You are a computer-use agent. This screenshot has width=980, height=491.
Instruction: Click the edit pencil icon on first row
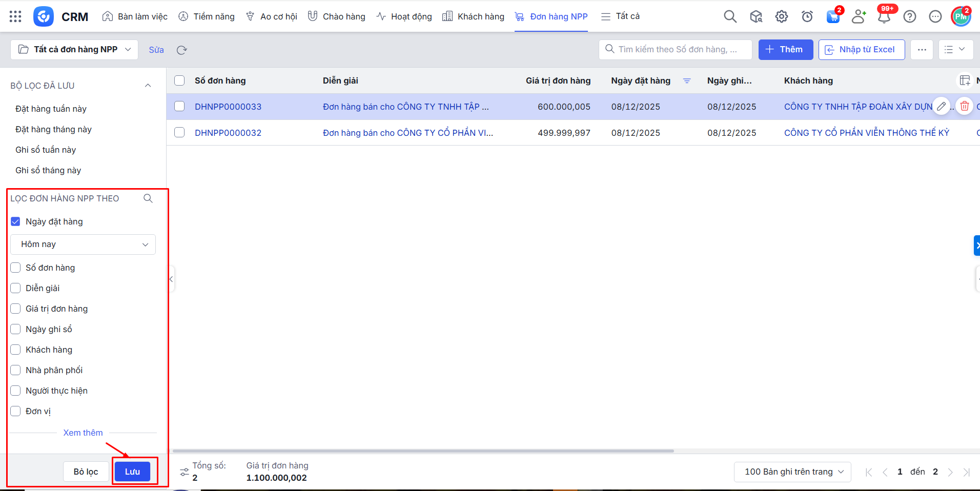click(x=941, y=106)
